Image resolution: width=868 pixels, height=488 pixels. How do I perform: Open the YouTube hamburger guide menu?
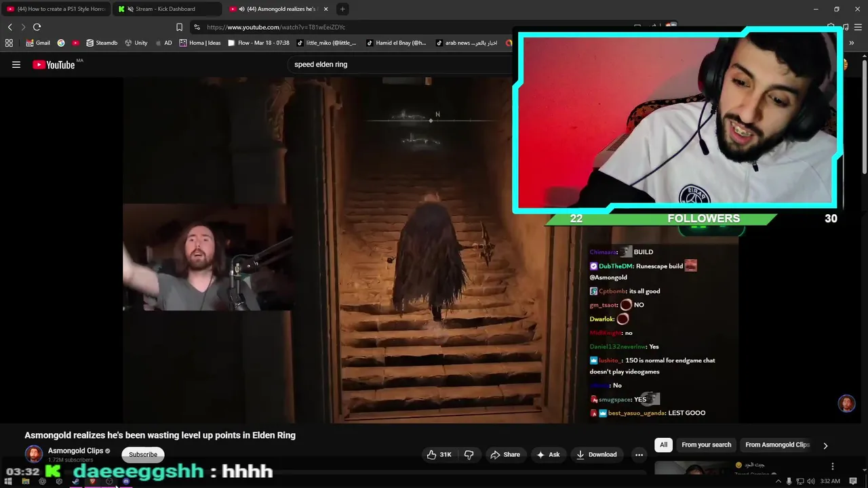[x=16, y=64]
